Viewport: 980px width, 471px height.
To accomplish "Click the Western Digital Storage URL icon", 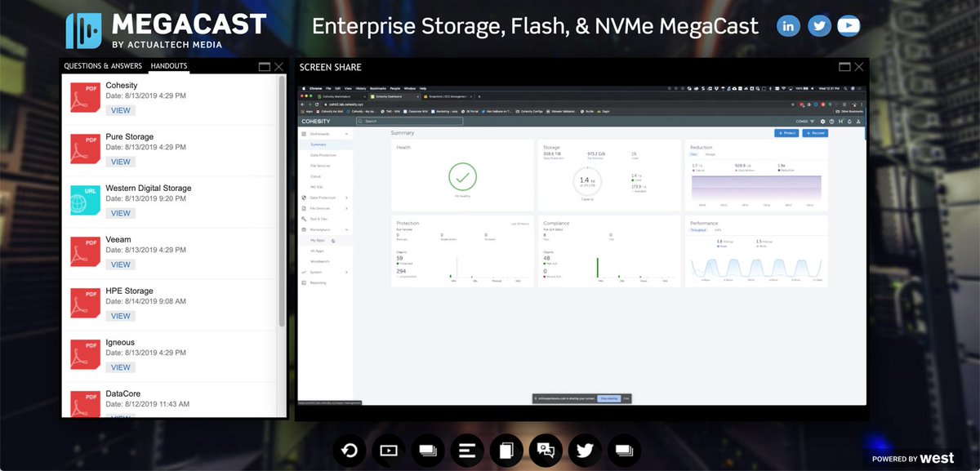I will 85,201.
